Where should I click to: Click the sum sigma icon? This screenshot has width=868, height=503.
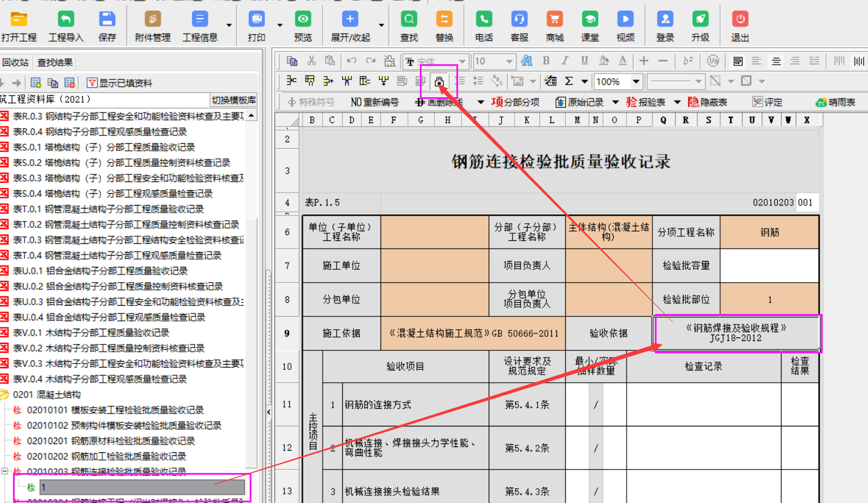point(569,81)
